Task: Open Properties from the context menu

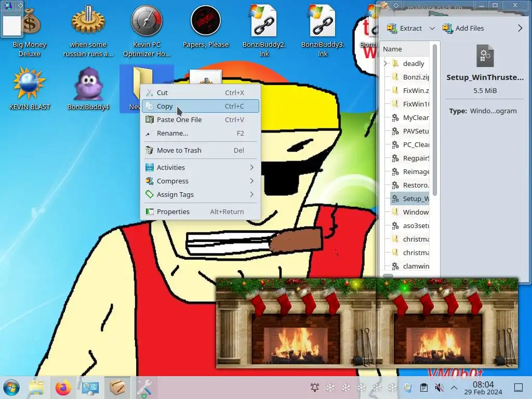Action: tap(200, 212)
